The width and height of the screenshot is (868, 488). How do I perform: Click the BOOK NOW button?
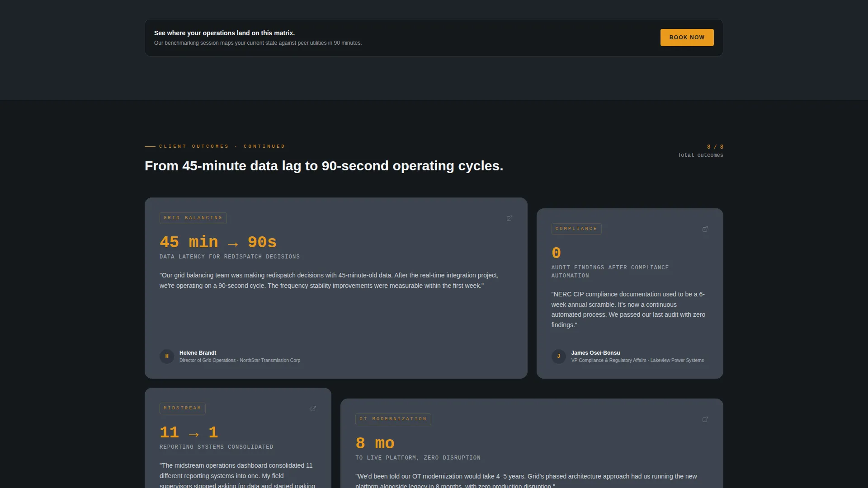pos(687,38)
